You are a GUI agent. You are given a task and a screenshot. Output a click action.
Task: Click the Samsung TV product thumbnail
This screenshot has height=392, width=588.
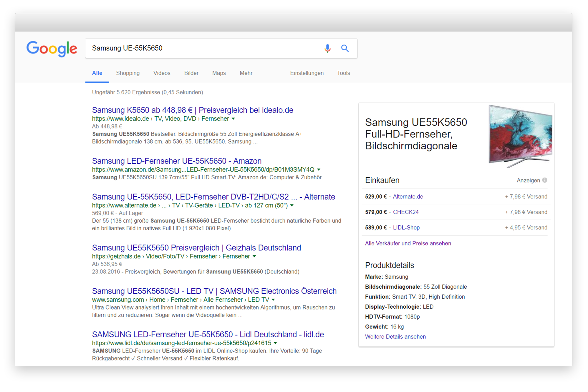(x=520, y=135)
